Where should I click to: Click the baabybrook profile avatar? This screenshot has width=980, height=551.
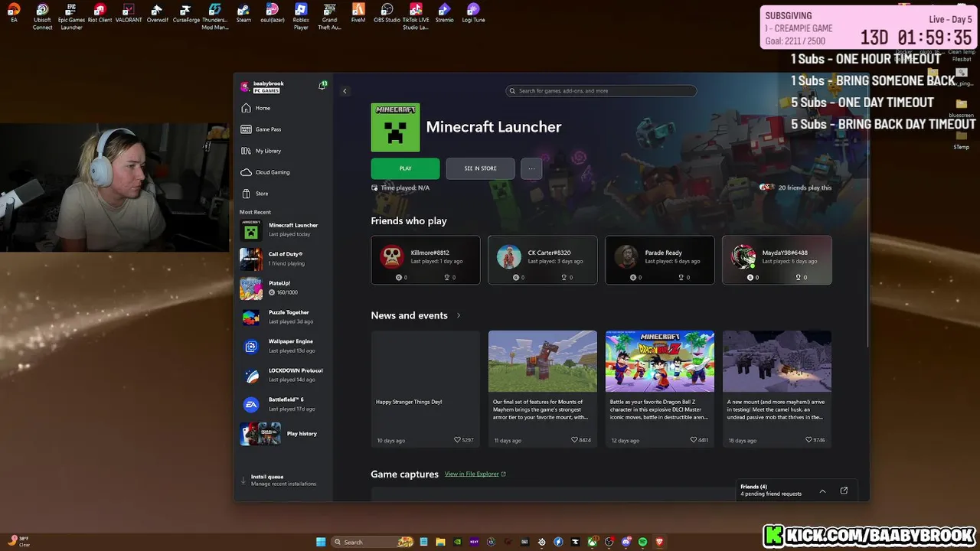coord(245,86)
